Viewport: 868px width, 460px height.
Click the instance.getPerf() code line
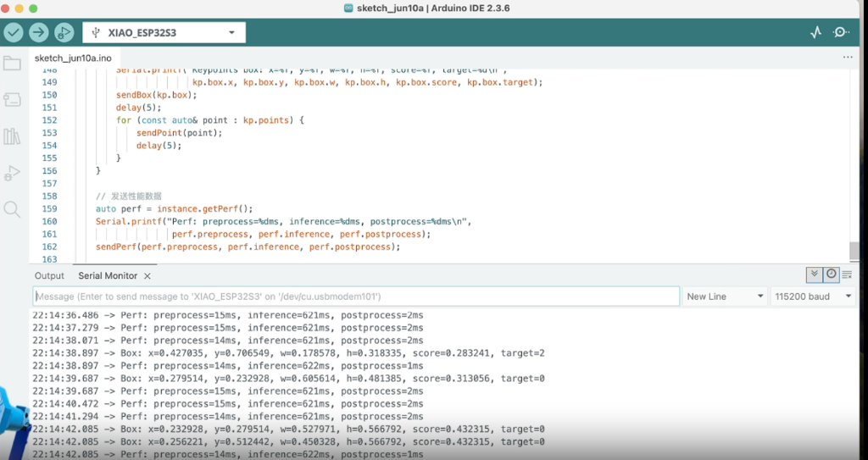point(175,208)
